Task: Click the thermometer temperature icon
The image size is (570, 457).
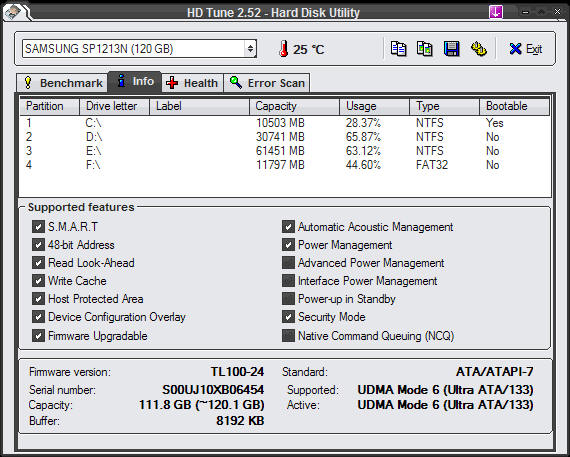Action: [x=284, y=49]
